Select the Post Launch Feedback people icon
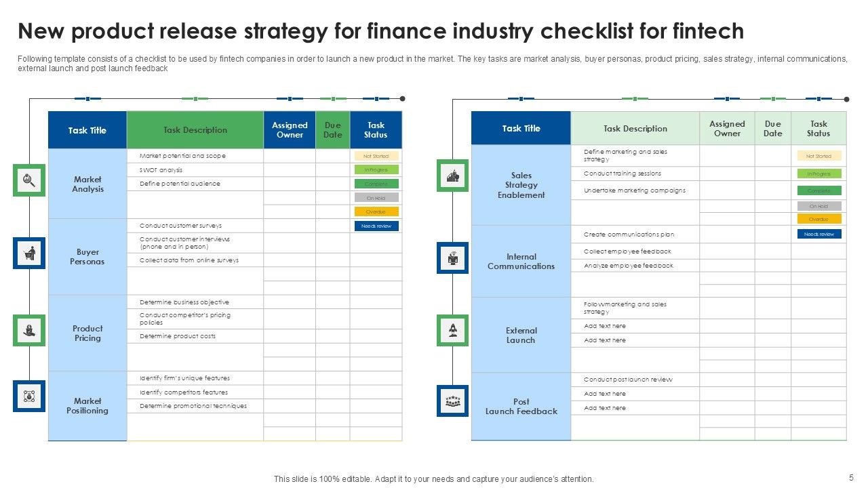Image resolution: width=868 pixels, height=488 pixels. pos(452,401)
